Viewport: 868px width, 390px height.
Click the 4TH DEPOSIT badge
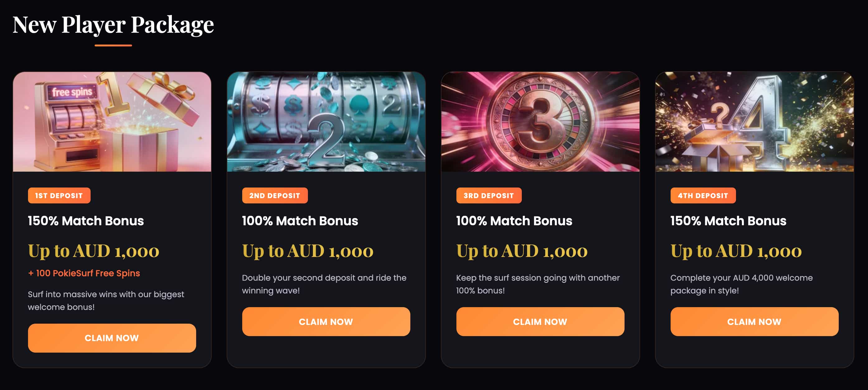click(703, 195)
